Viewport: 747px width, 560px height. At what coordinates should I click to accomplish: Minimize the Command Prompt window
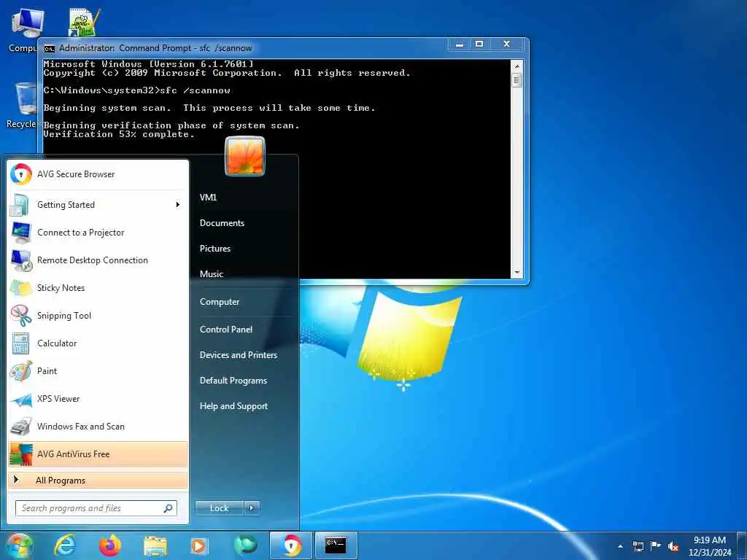coord(460,44)
